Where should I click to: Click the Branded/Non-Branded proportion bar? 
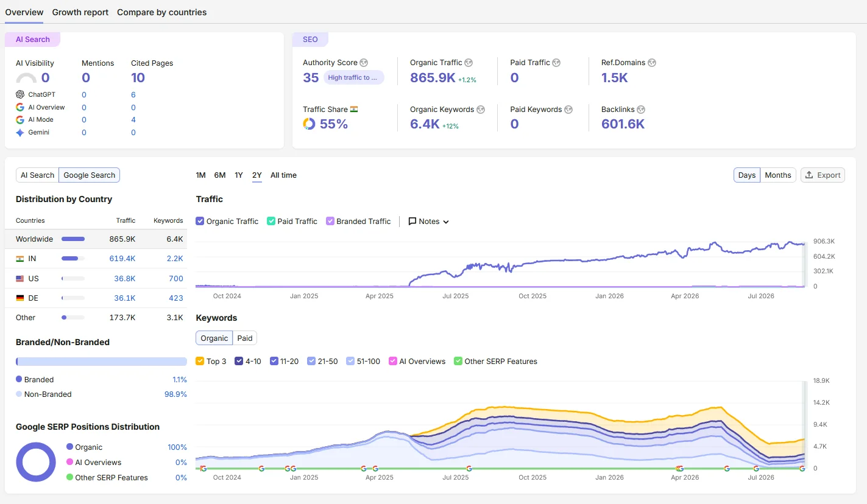tap(101, 362)
